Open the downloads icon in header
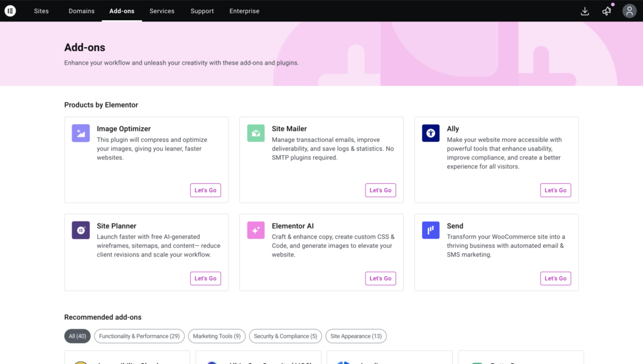The width and height of the screenshot is (643, 364). (585, 11)
